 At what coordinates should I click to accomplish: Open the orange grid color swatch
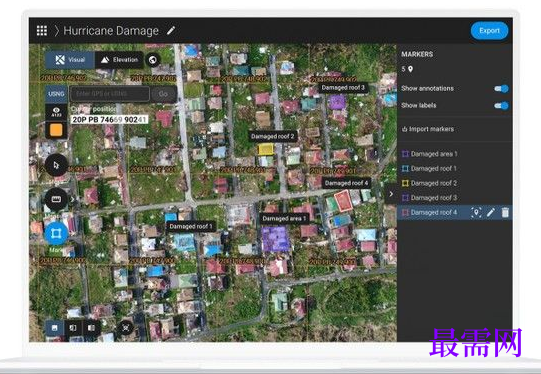coord(56,130)
